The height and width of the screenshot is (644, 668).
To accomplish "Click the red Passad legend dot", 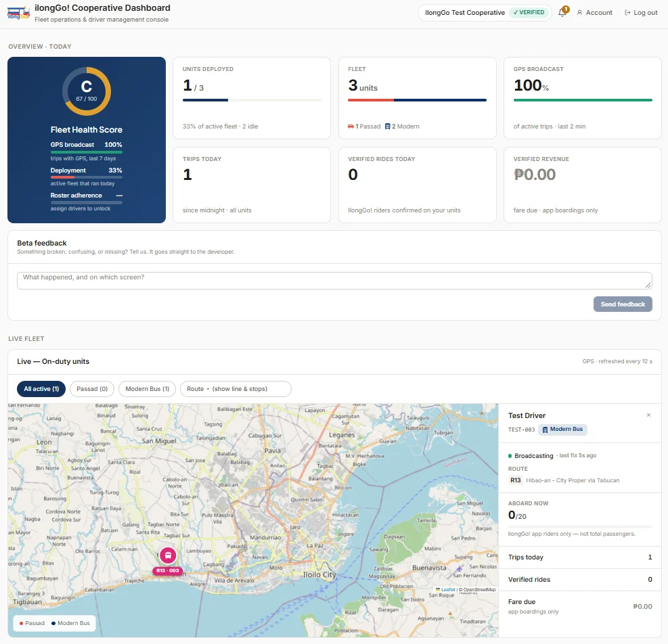I will pos(21,623).
